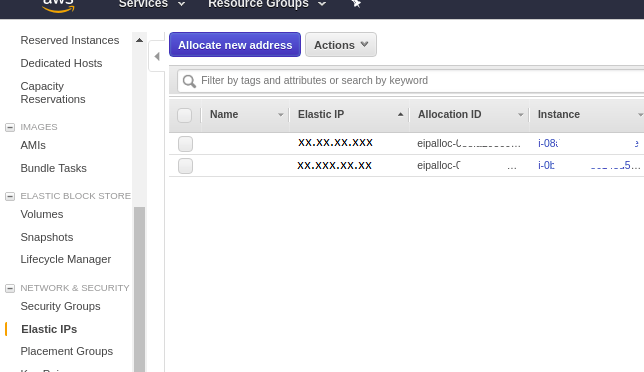Collapse the IMAGES section minus icon

click(10, 127)
